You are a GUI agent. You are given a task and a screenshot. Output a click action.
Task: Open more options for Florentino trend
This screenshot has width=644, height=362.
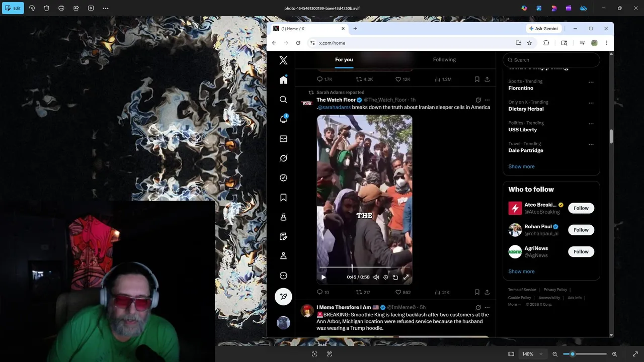pos(591,82)
